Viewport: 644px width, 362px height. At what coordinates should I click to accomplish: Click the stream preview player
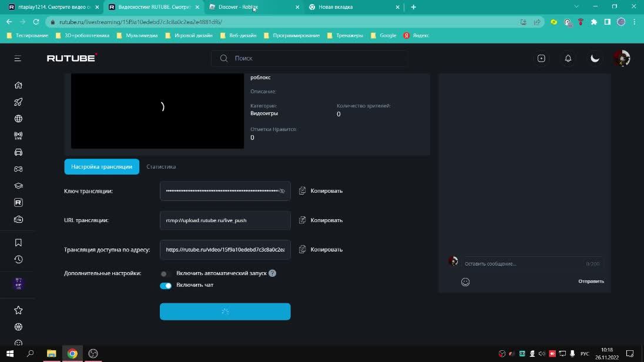point(157,111)
